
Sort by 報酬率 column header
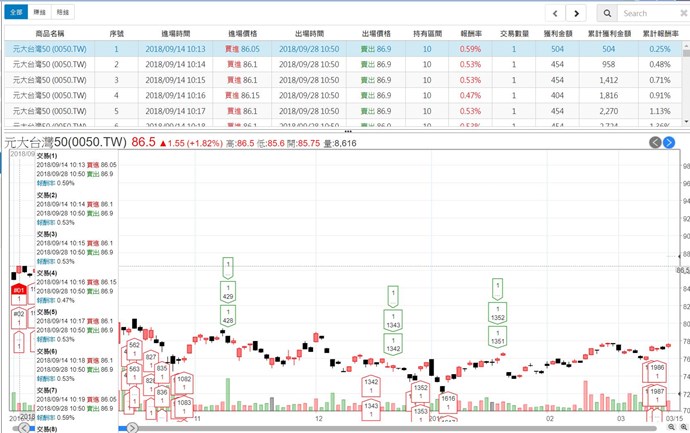[x=471, y=33]
